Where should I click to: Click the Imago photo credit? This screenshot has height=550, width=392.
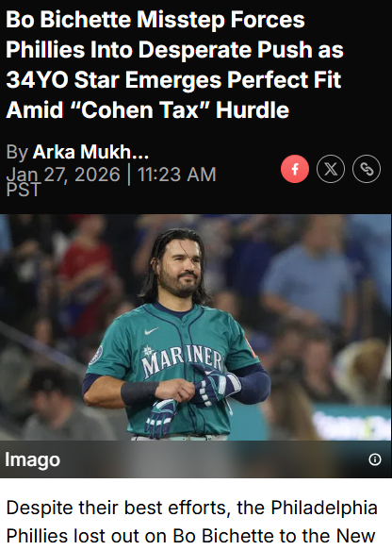click(x=32, y=459)
